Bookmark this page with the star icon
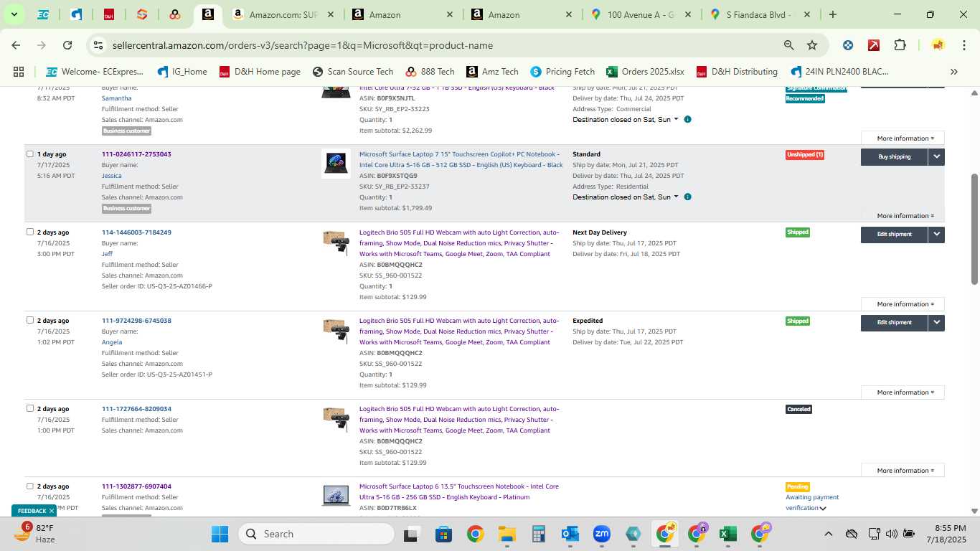This screenshot has width=980, height=551. click(812, 45)
